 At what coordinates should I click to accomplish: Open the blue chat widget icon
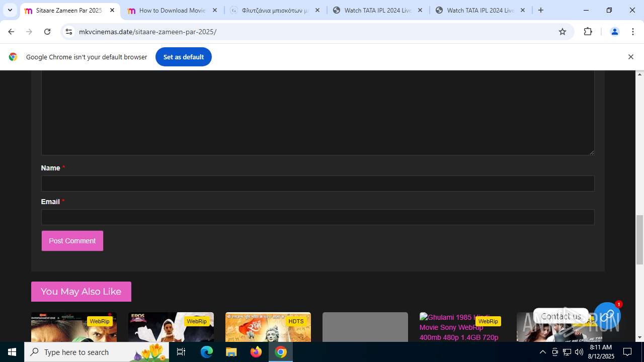point(607,316)
